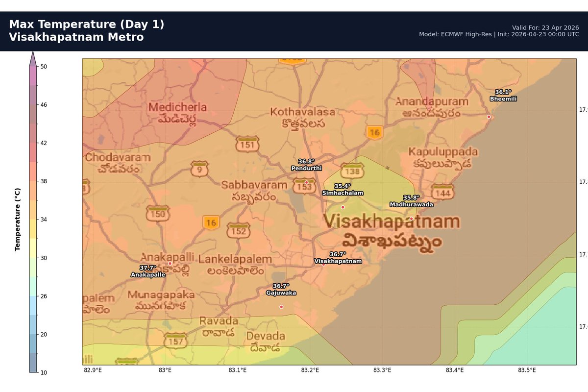Click the route 150 marker below Chodavaram

tap(158, 213)
